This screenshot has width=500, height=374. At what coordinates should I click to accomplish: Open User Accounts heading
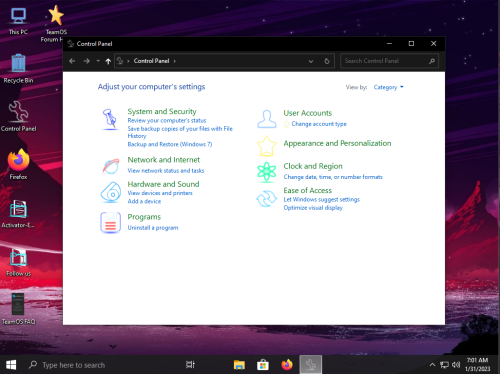(308, 113)
